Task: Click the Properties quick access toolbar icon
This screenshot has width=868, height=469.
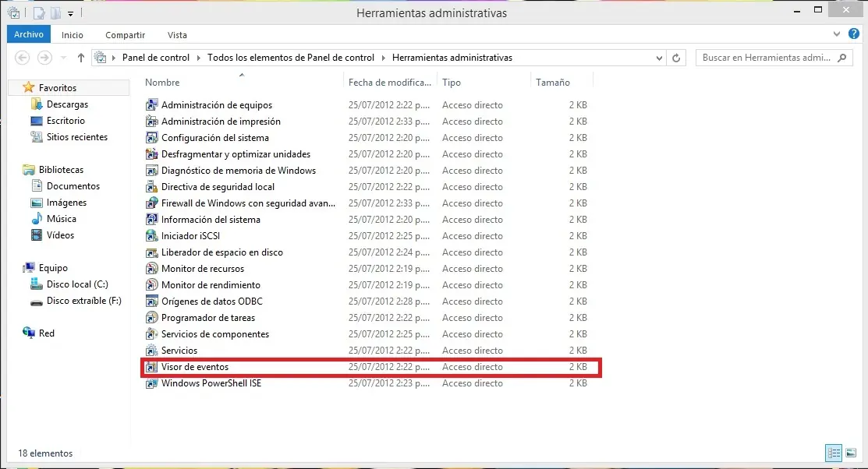Action: point(38,13)
